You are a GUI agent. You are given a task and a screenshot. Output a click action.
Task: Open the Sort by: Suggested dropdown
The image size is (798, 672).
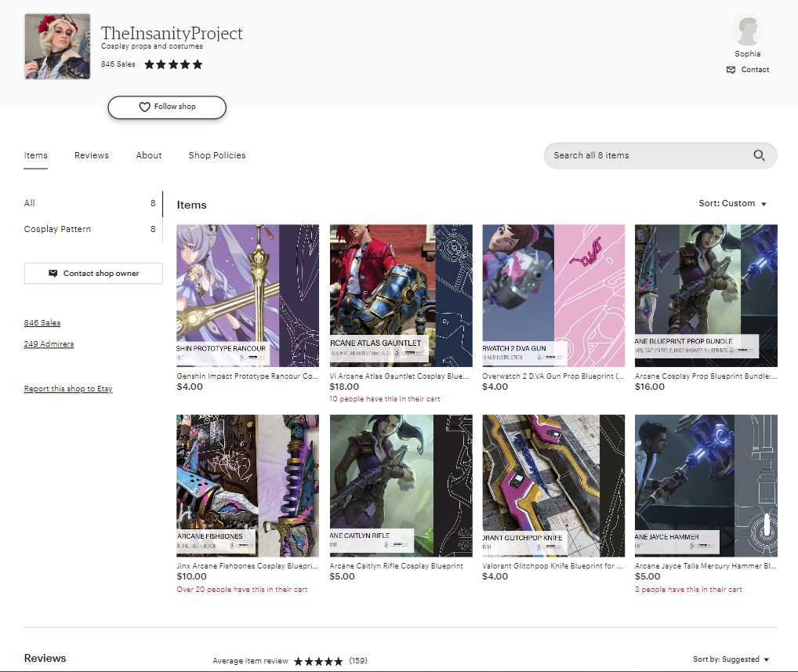tap(731, 659)
